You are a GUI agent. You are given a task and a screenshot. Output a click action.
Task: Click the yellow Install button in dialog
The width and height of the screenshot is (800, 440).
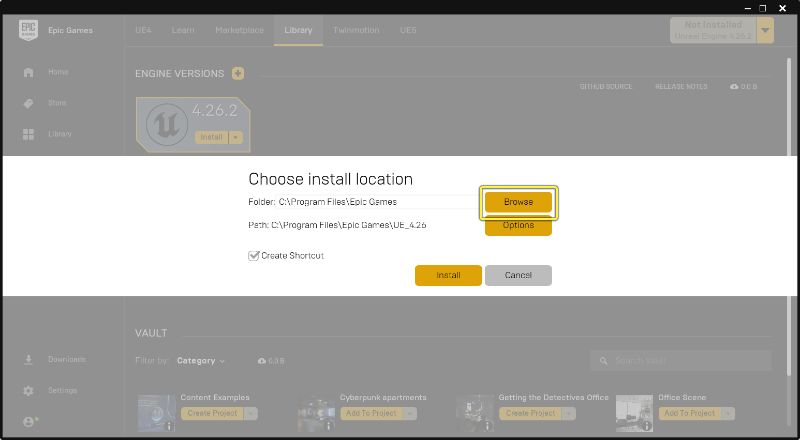point(448,276)
